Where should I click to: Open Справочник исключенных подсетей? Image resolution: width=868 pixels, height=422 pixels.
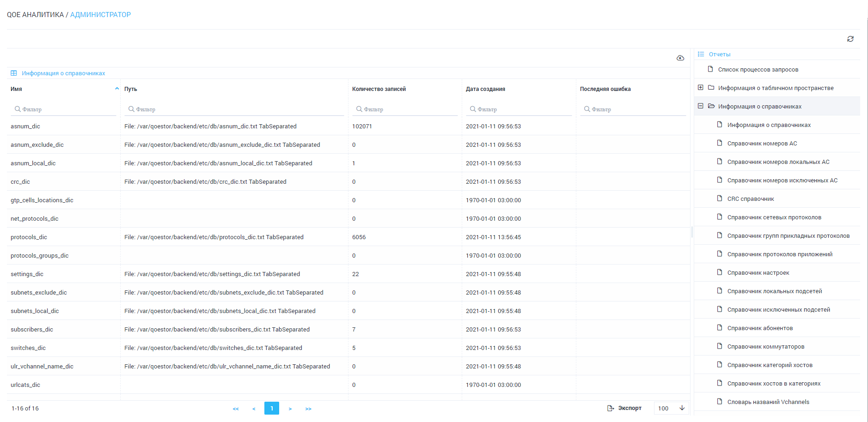(x=778, y=310)
